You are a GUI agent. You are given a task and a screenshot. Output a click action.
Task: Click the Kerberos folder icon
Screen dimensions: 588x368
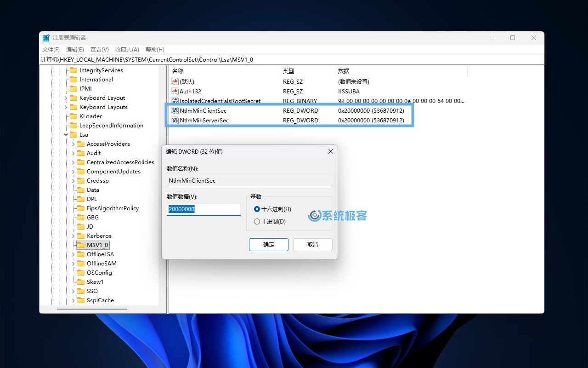coord(80,236)
